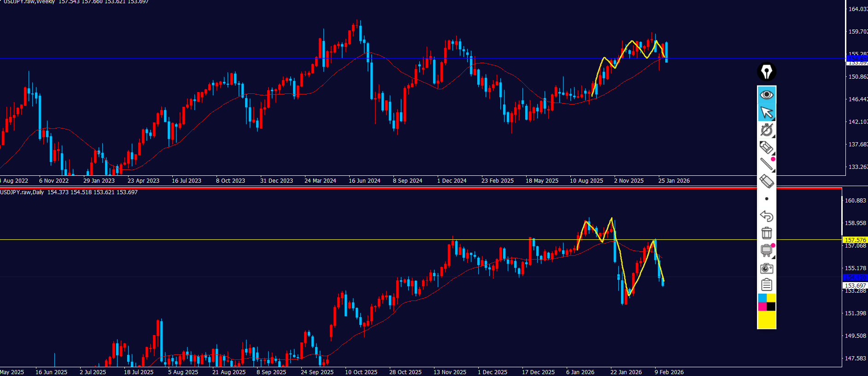This screenshot has height=376, width=868.
Task: Toggle drawing visibility with the eye icon
Action: 767,95
